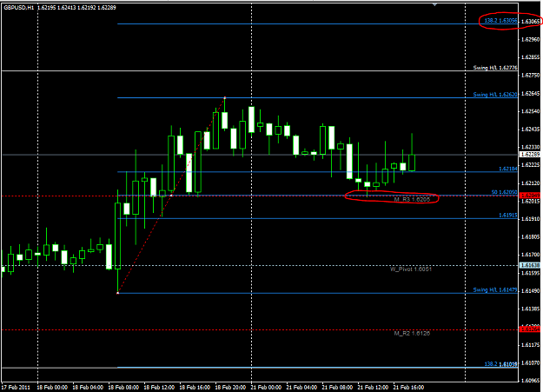Image resolution: width=543 pixels, height=392 pixels.
Task: Click the "50 1.62050" Fibonacci level label
Action: point(504,192)
